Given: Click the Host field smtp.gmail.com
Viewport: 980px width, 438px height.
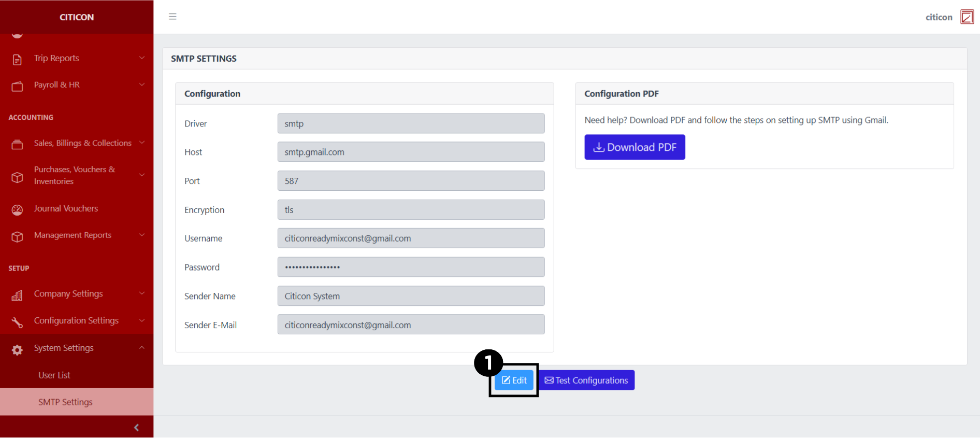Looking at the screenshot, I should coord(411,152).
